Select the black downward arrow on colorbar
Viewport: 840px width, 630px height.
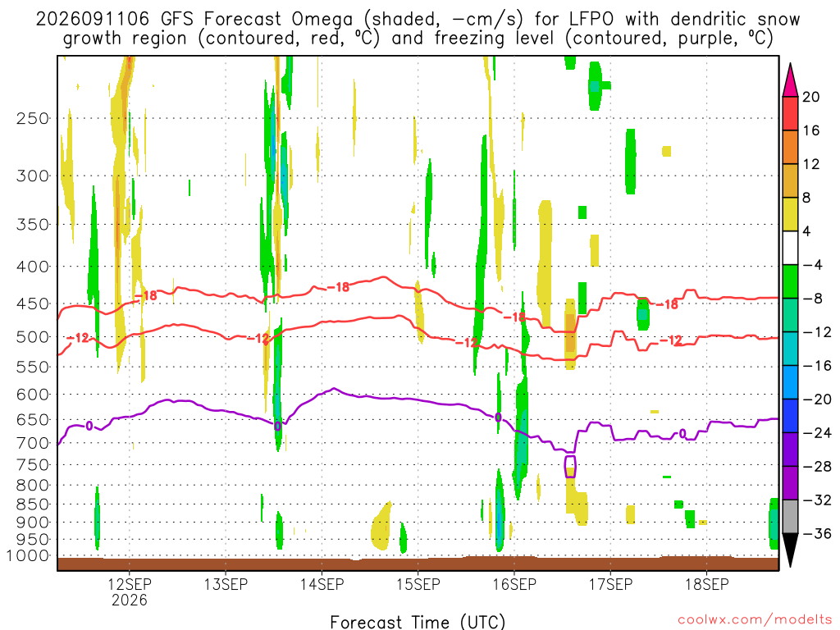pos(790,550)
